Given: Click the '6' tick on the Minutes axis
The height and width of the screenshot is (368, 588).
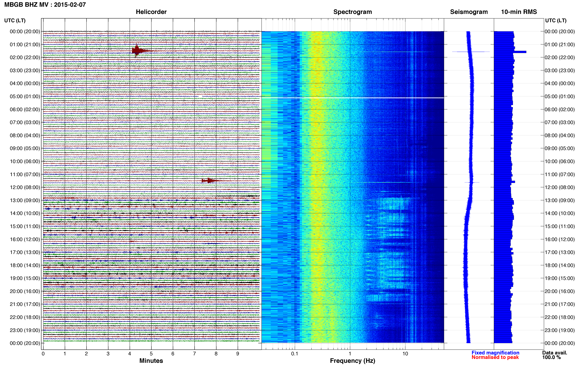Looking at the screenshot, I should 173,354.
